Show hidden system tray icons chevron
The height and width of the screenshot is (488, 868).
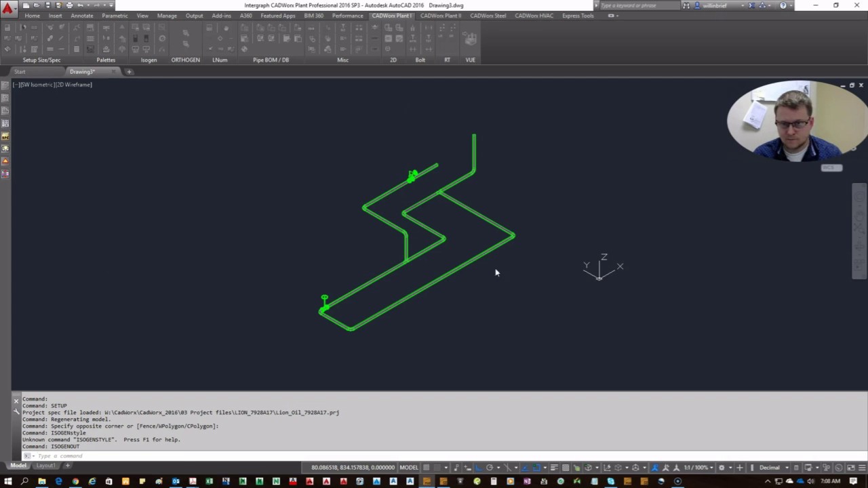(x=767, y=481)
